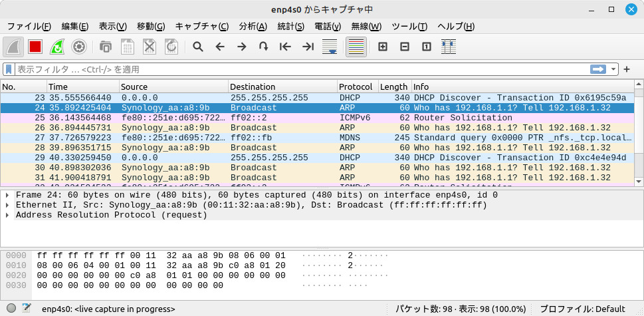Open the 統計 menu
Viewport: 644px width, 316px height.
[x=290, y=27]
